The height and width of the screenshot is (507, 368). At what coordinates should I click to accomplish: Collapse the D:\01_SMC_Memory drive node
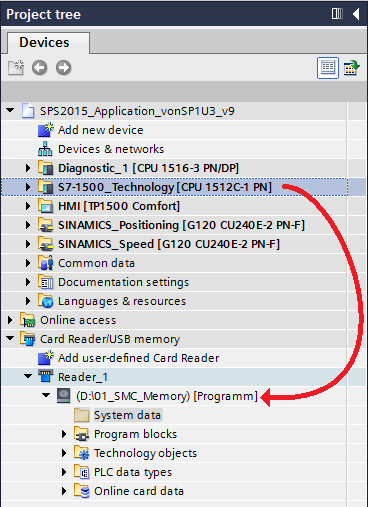coord(46,395)
